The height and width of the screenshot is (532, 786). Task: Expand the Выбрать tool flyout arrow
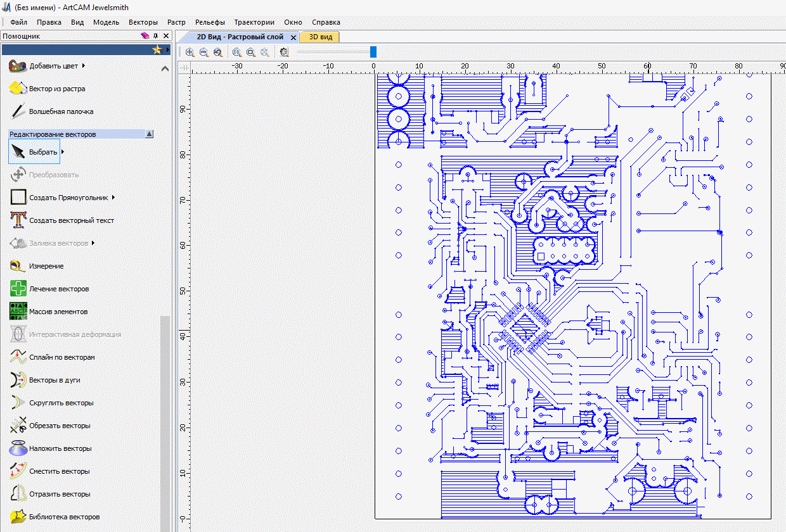(x=63, y=152)
